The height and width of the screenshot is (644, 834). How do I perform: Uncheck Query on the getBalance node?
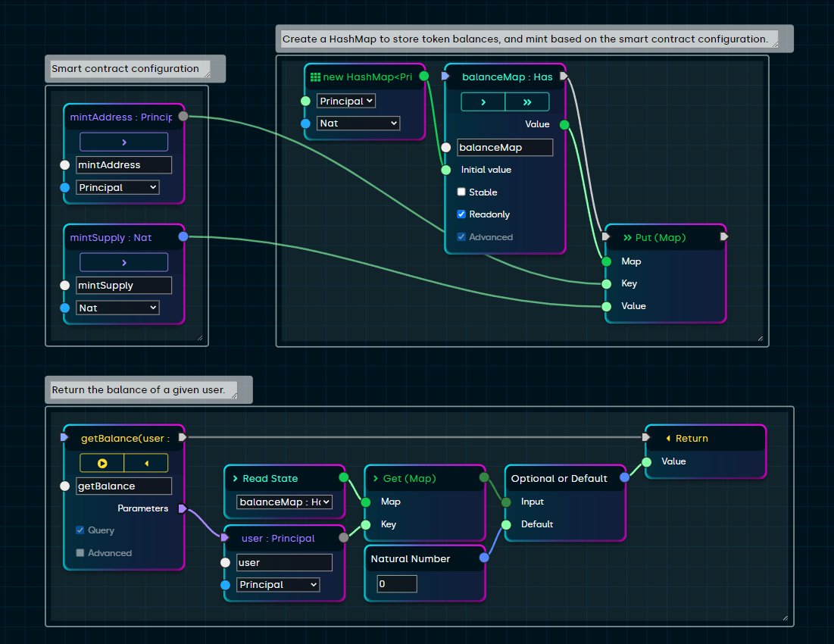point(80,530)
